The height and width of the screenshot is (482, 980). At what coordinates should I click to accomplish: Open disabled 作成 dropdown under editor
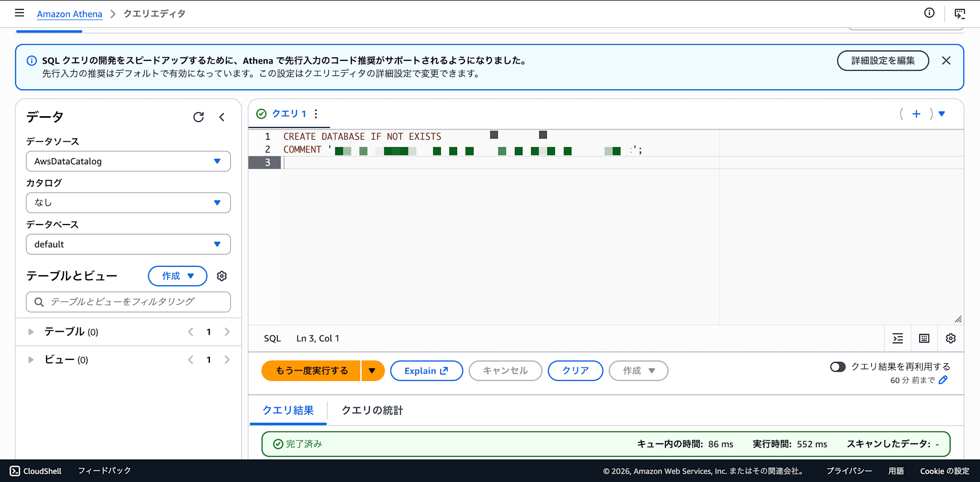[638, 371]
